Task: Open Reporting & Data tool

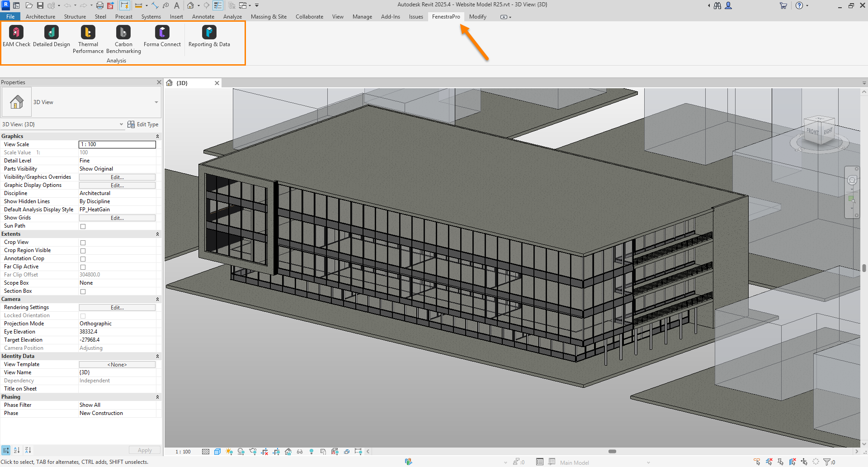Action: [209, 33]
